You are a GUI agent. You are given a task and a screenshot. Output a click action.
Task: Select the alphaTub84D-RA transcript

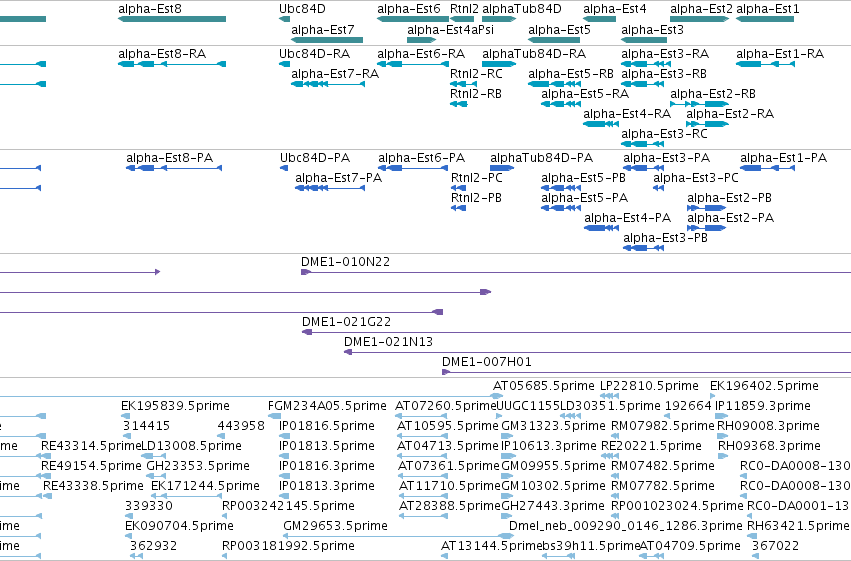[499, 64]
